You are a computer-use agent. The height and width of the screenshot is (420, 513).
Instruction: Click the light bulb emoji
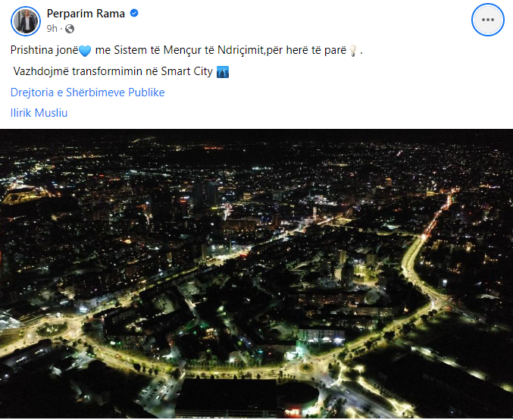click(x=352, y=51)
